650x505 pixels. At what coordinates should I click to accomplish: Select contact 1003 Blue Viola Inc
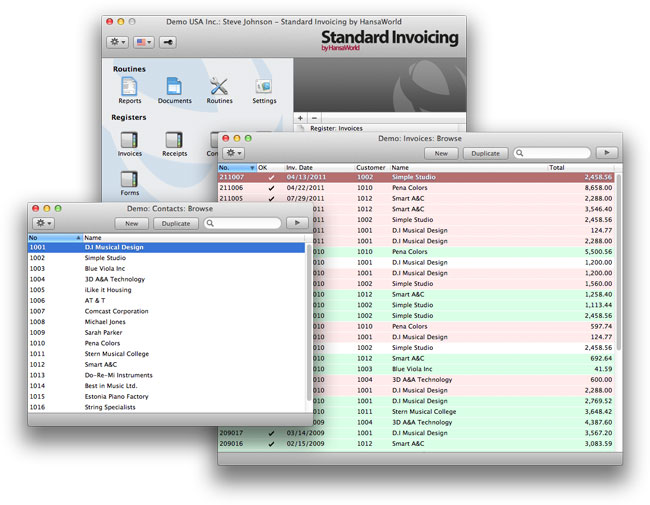pos(166,269)
